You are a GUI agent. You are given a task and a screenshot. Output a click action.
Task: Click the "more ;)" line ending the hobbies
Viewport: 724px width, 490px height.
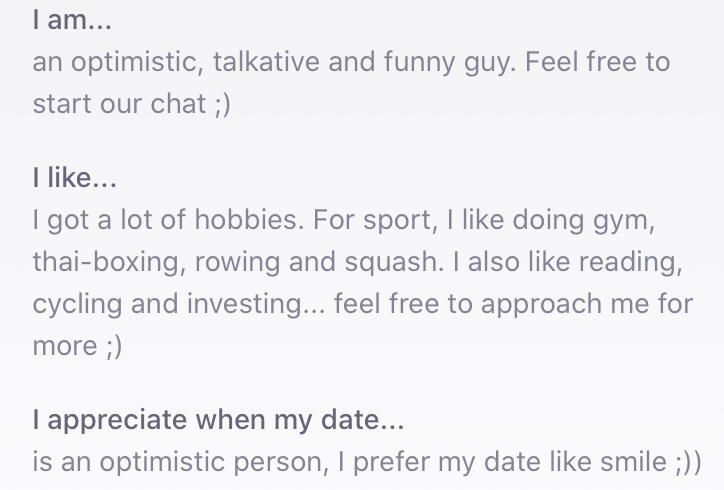[78, 346]
